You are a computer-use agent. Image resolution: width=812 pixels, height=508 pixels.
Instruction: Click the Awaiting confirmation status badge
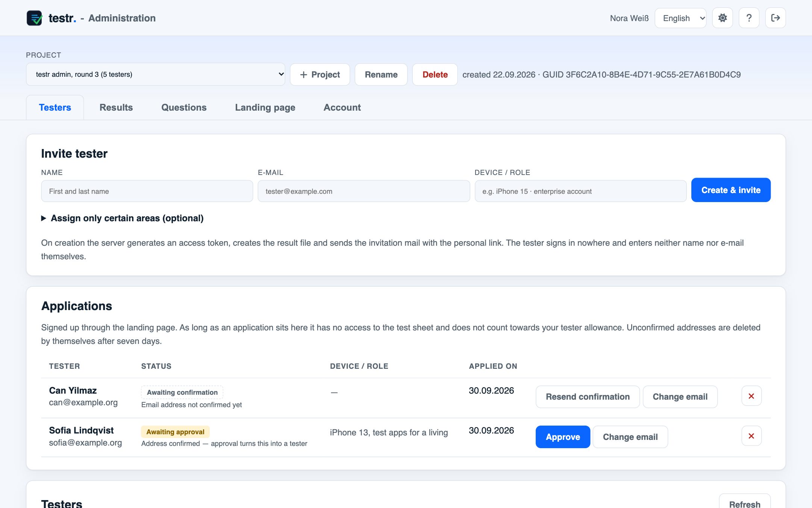(x=182, y=392)
